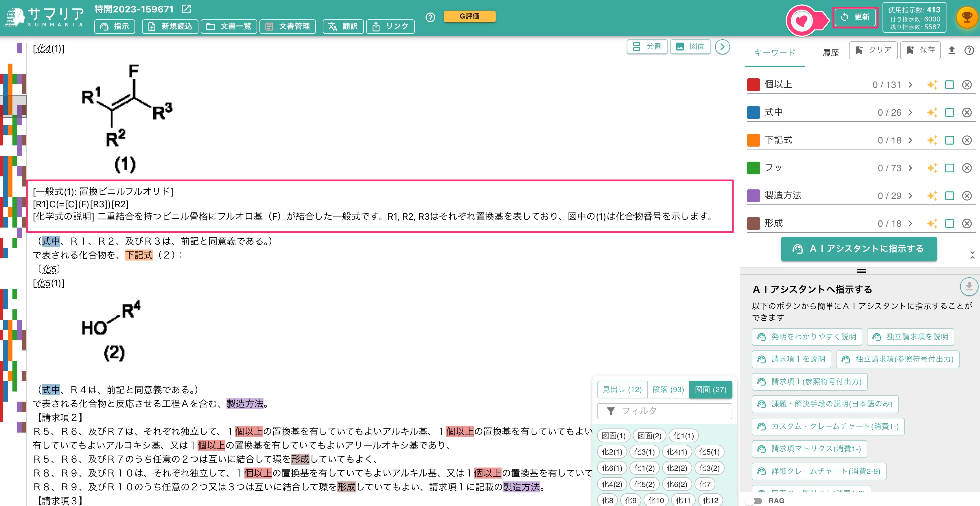980x506 pixels.
Task: Remove keyword 個以上 with its X icon
Action: coord(967,85)
